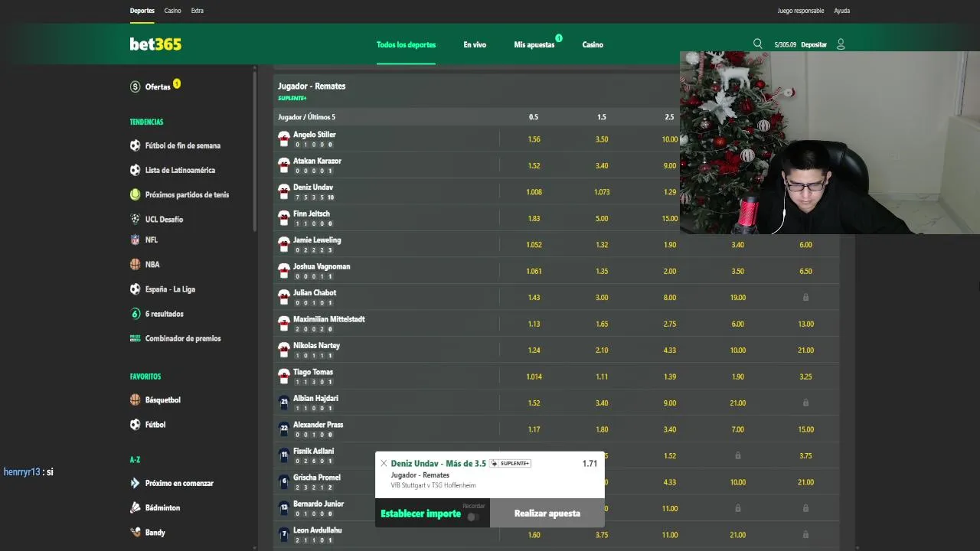Click the Próximo en comenzar arrow icon

click(136, 483)
